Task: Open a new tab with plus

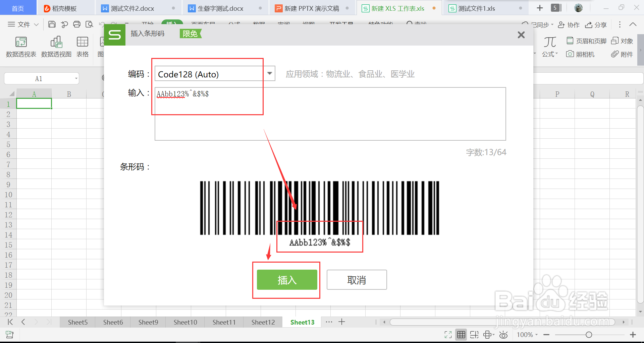Action: 540,8
